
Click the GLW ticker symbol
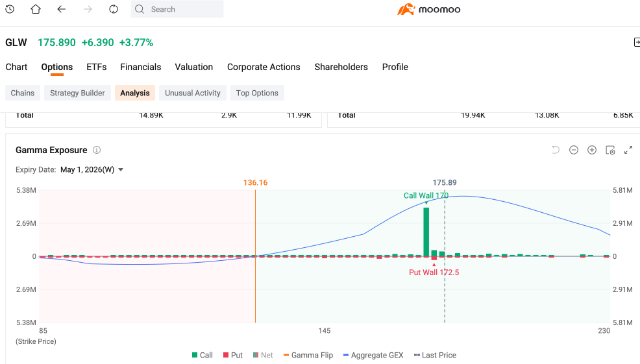point(16,42)
